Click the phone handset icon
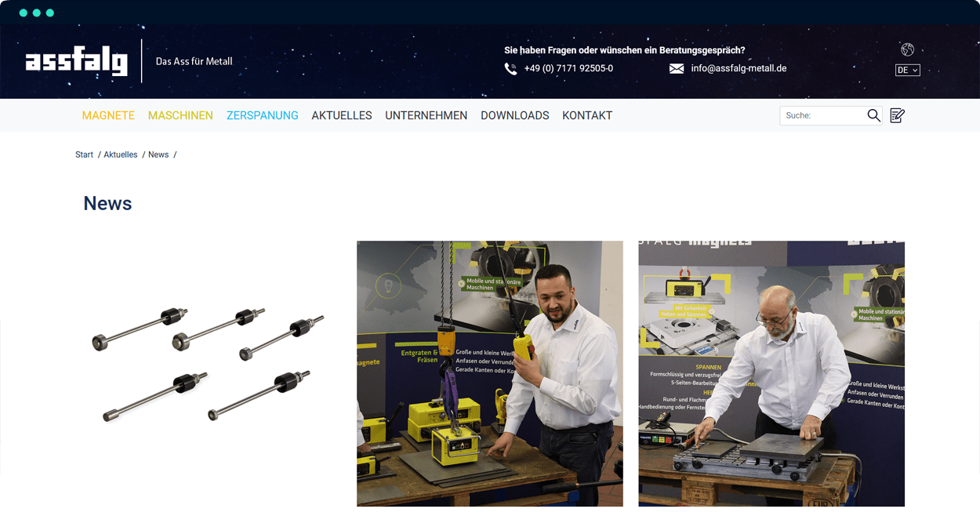This screenshot has height=523, width=980. [x=510, y=69]
